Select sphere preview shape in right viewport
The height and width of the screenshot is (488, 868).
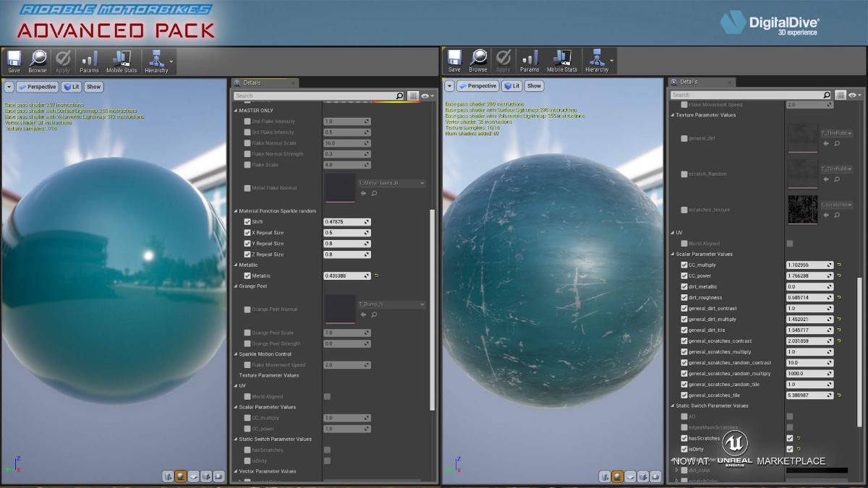(618, 476)
